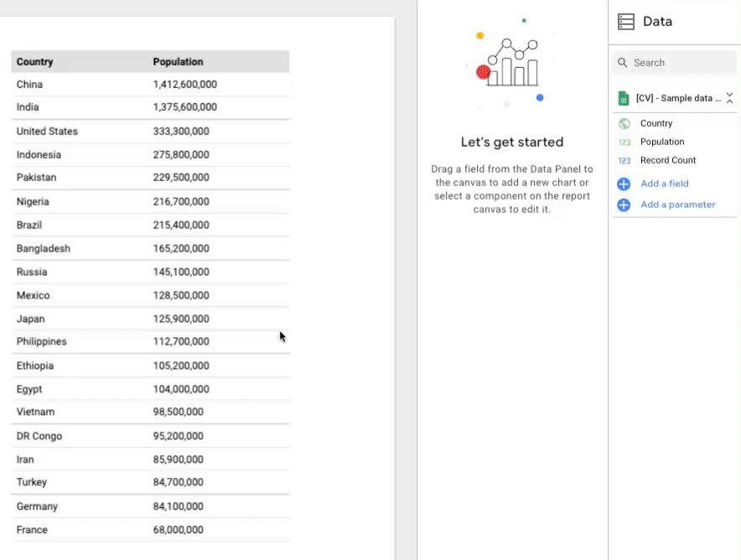This screenshot has width=741, height=560.
Task: Click the green 123 icon beside Population
Action: coord(624,143)
